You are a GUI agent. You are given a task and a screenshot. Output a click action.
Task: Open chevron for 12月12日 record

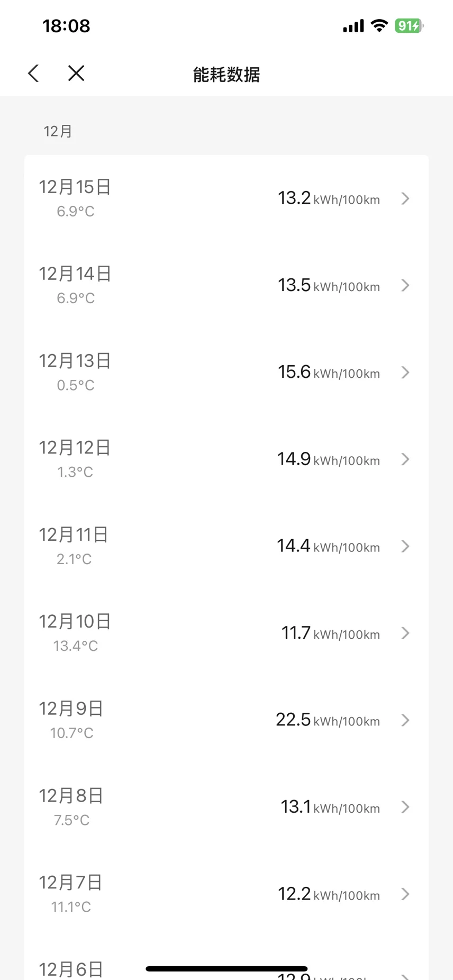tap(405, 459)
